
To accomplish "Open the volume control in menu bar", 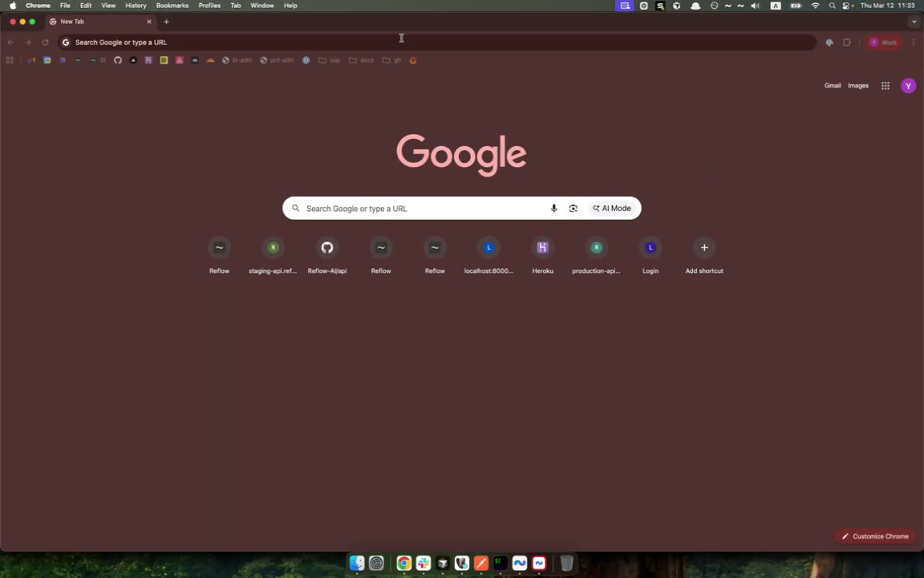I will point(756,6).
